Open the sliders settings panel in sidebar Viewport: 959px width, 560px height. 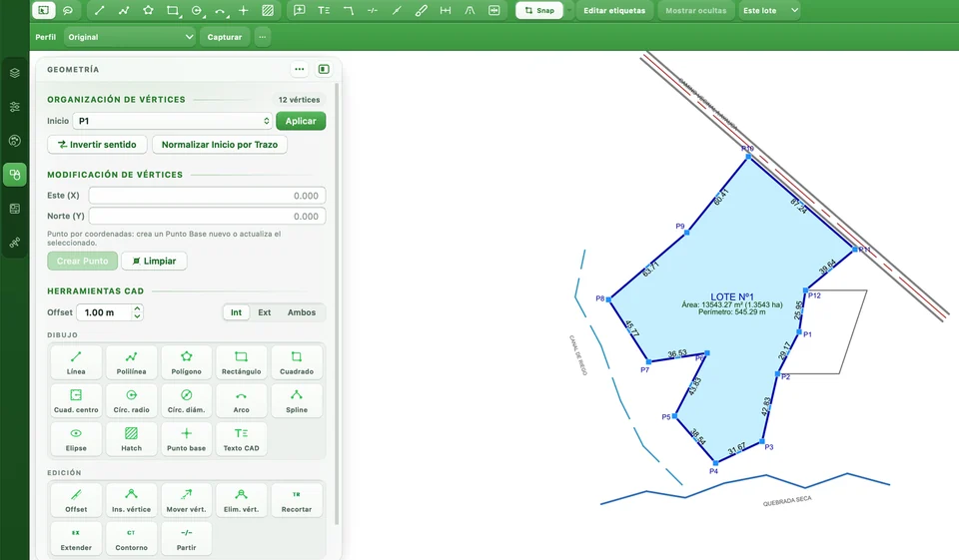coord(15,107)
